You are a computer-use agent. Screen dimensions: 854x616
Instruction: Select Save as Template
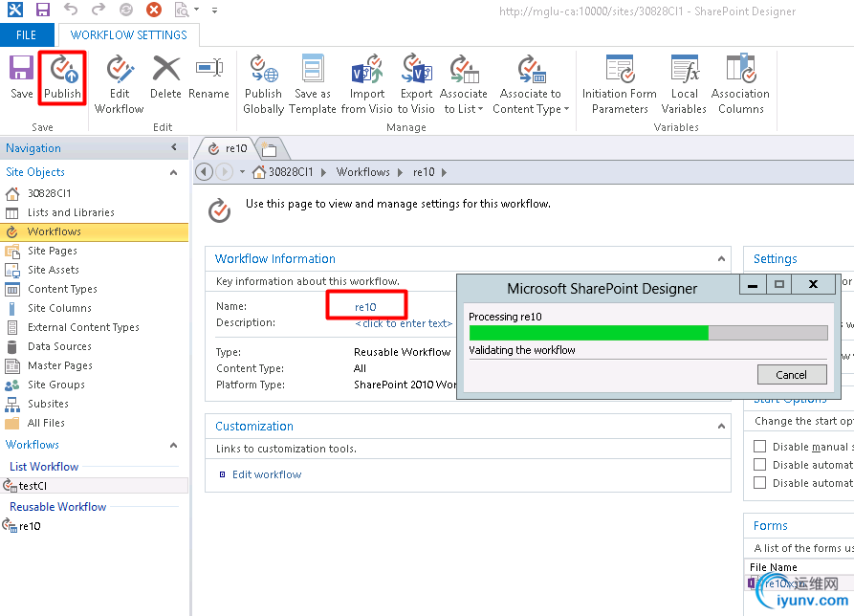tap(313, 84)
